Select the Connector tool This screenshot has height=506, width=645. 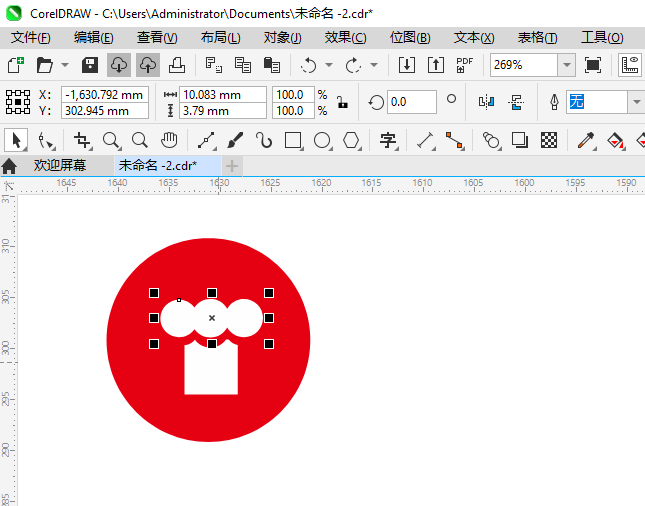(x=454, y=141)
